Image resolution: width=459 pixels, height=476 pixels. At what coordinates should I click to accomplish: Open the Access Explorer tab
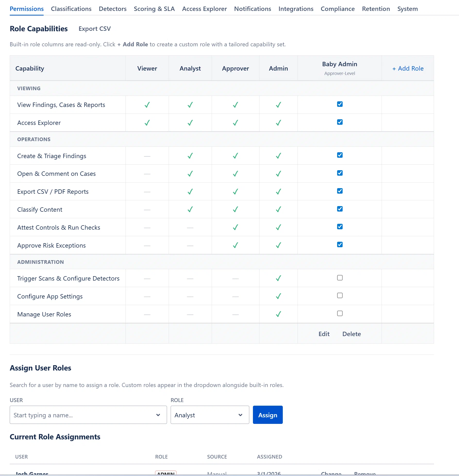204,9
